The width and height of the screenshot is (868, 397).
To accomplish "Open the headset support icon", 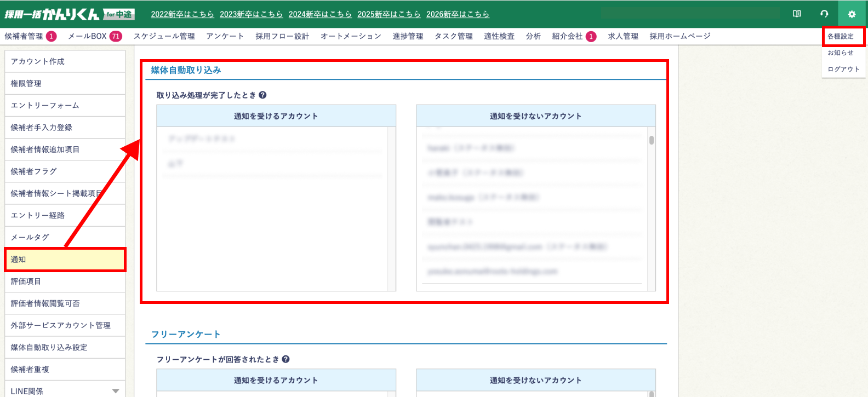I will [x=824, y=14].
